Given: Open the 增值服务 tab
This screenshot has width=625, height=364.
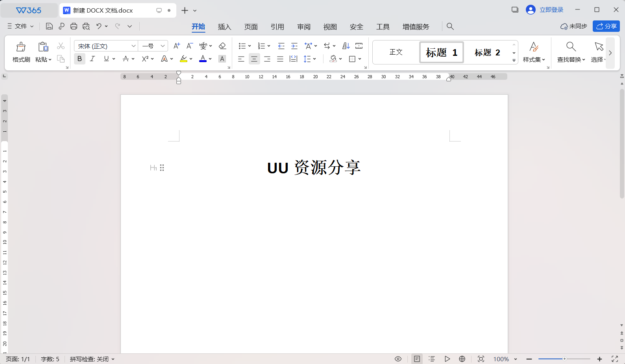Looking at the screenshot, I should pos(416,27).
